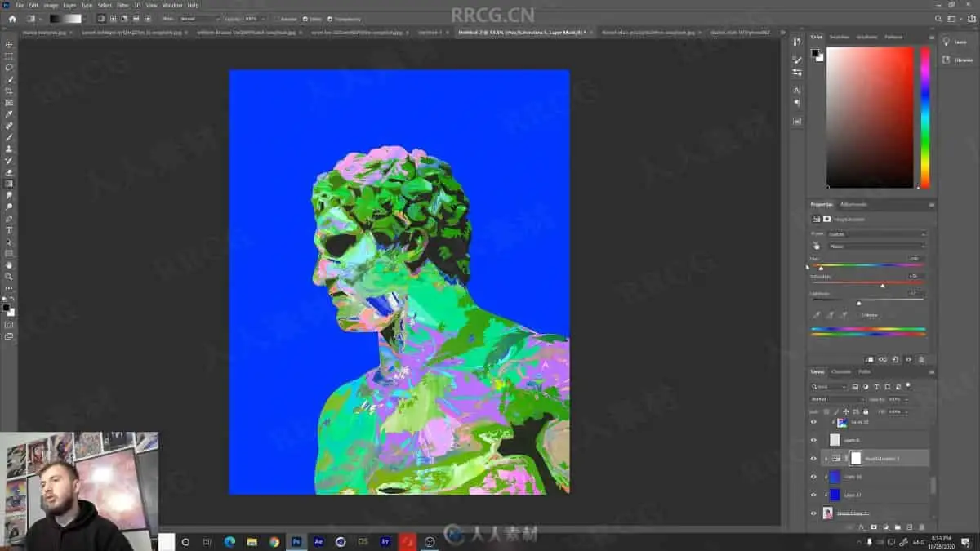Open the Filter menu
The height and width of the screenshot is (551, 980).
(x=122, y=5)
